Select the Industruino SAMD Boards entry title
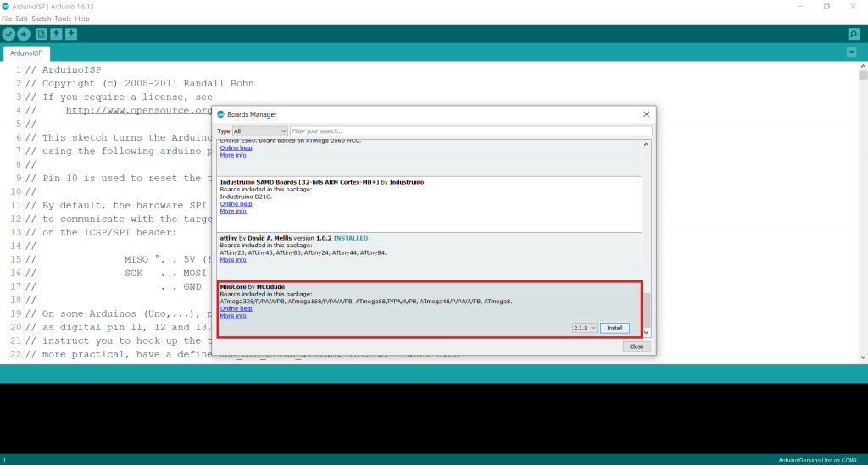868x465 pixels. [x=321, y=182]
